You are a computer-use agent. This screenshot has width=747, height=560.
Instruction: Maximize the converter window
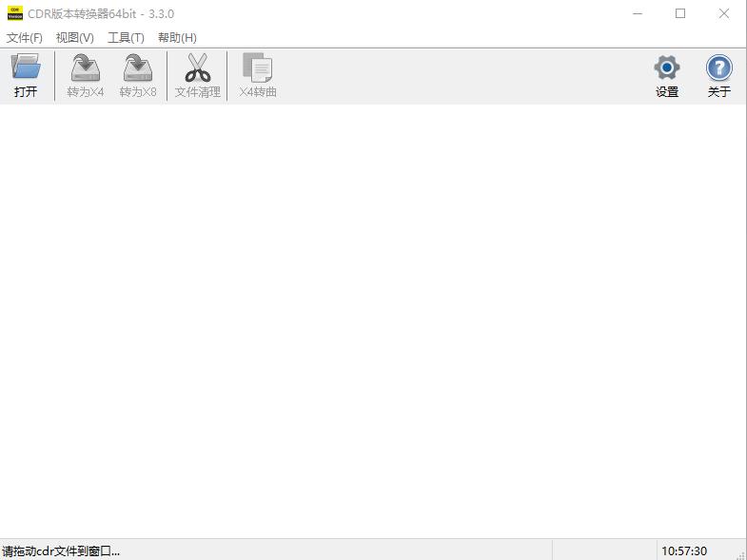pos(680,13)
